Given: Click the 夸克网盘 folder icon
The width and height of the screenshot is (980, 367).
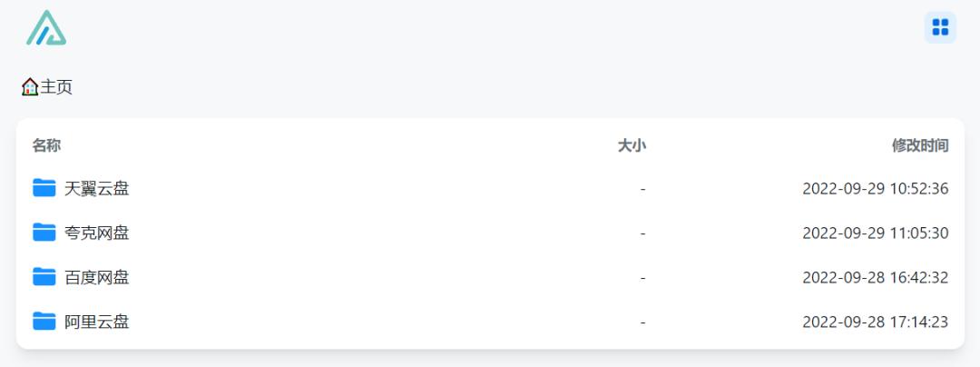Looking at the screenshot, I should (44, 233).
